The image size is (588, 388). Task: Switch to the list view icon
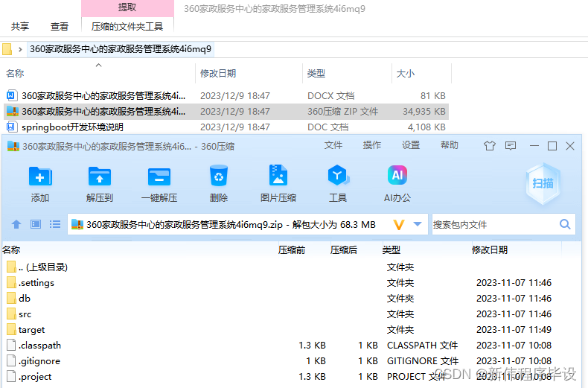click(55, 224)
